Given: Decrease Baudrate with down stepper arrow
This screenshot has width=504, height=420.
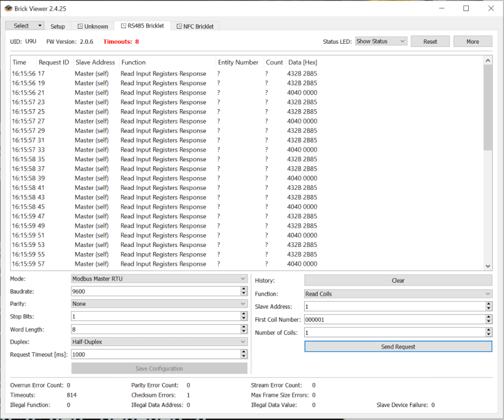Looking at the screenshot, I should click(244, 293).
